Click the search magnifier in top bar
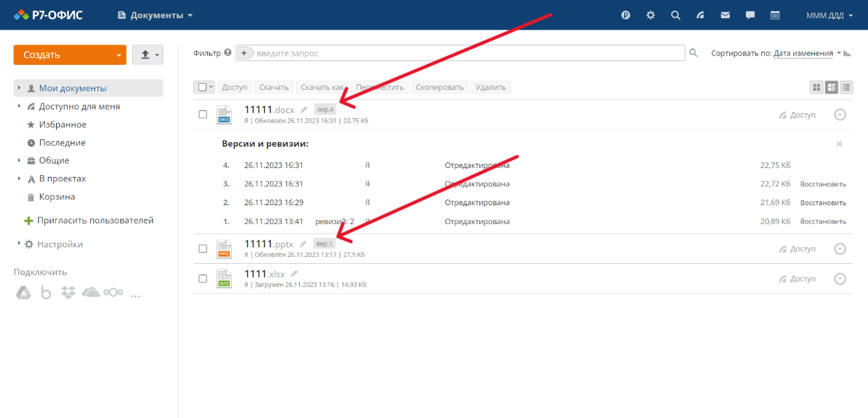868x418 pixels. [675, 15]
